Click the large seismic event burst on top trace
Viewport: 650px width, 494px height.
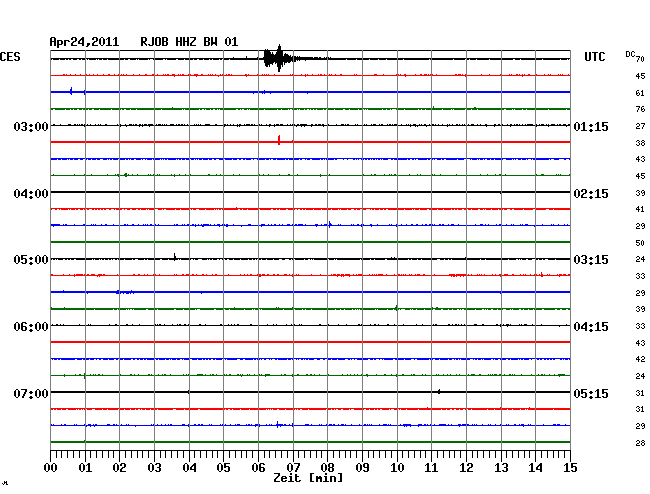point(279,58)
